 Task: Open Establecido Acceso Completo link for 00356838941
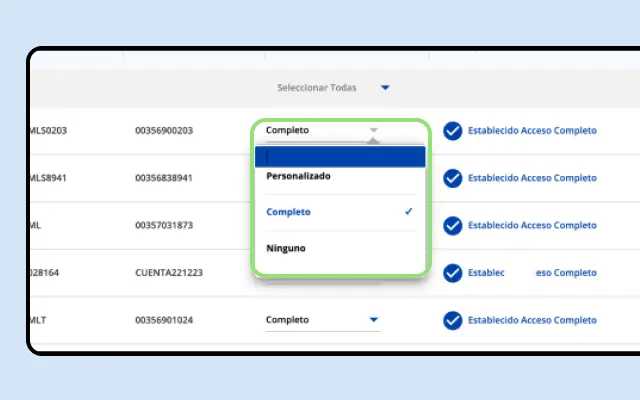pyautogui.click(x=532, y=178)
